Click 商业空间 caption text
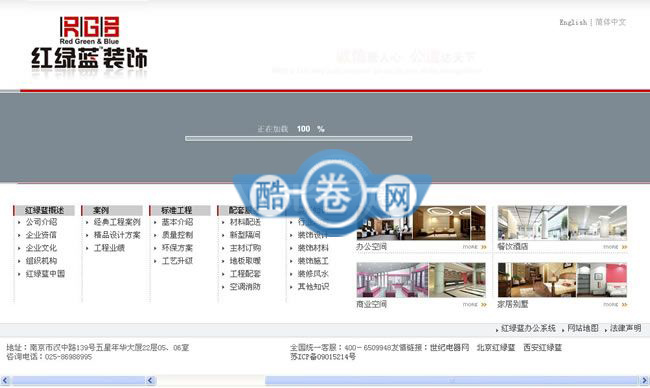 coord(371,304)
